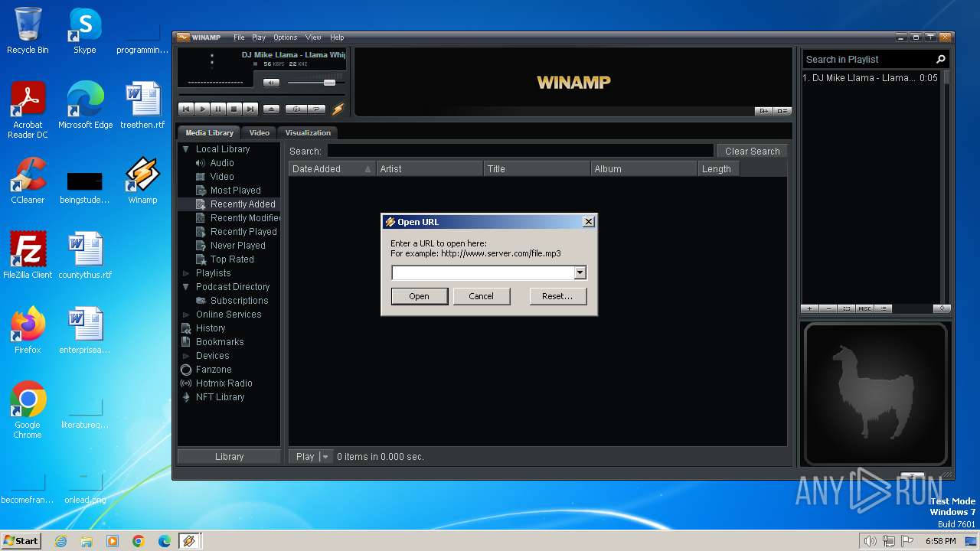Open Bookmarks in the library tree
Image resolution: width=980 pixels, height=551 pixels.
(219, 342)
